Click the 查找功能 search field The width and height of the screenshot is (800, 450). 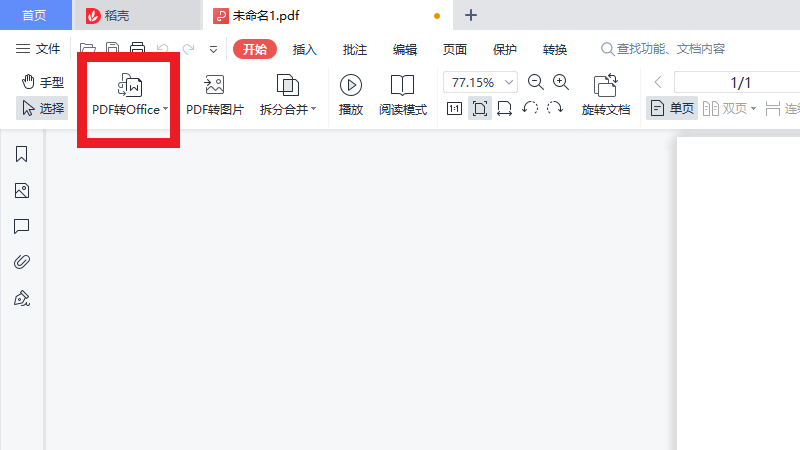[669, 49]
